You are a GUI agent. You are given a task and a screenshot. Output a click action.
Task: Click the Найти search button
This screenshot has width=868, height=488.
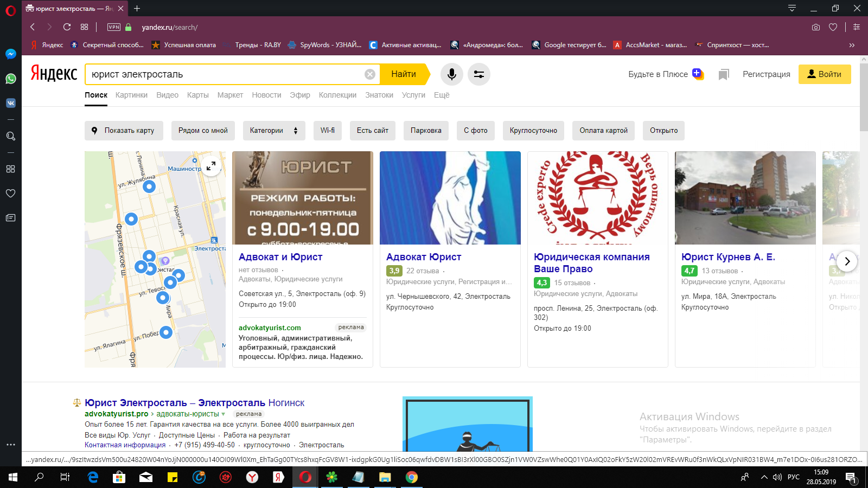(404, 74)
